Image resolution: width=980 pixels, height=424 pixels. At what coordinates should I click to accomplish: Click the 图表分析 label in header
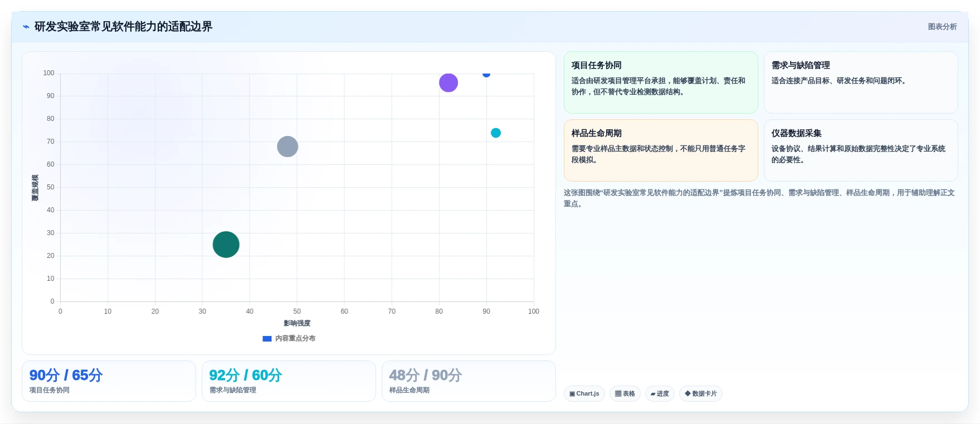tap(942, 27)
